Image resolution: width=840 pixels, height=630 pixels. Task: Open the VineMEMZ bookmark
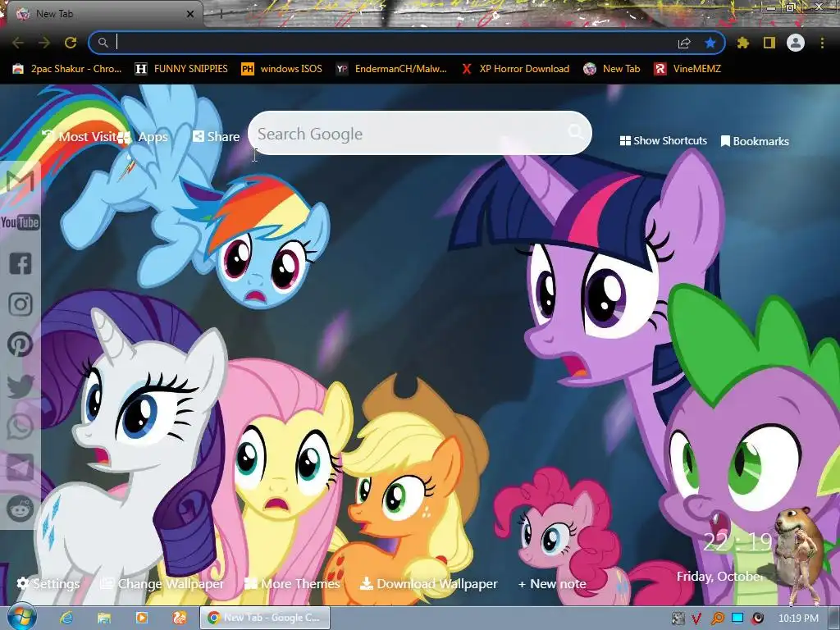click(687, 69)
